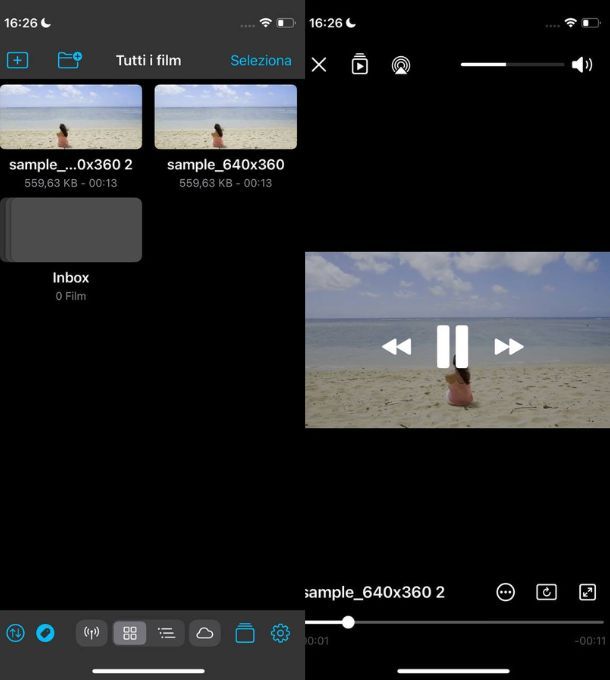Tap the playlist queue icon in player
610x680 pixels.
(360, 65)
